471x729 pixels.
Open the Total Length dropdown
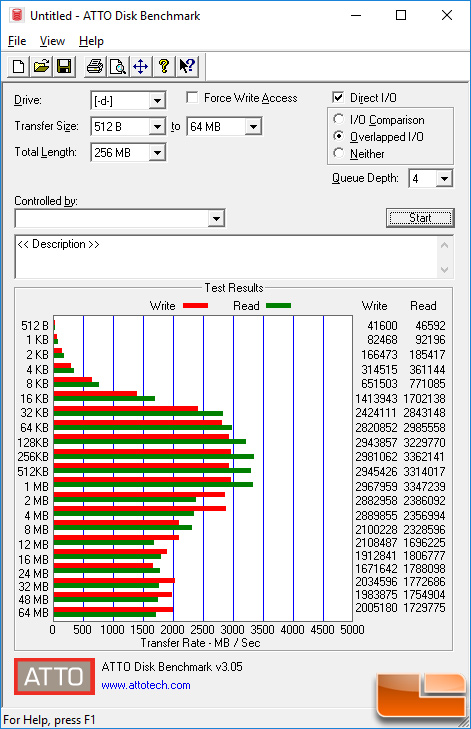[157, 152]
